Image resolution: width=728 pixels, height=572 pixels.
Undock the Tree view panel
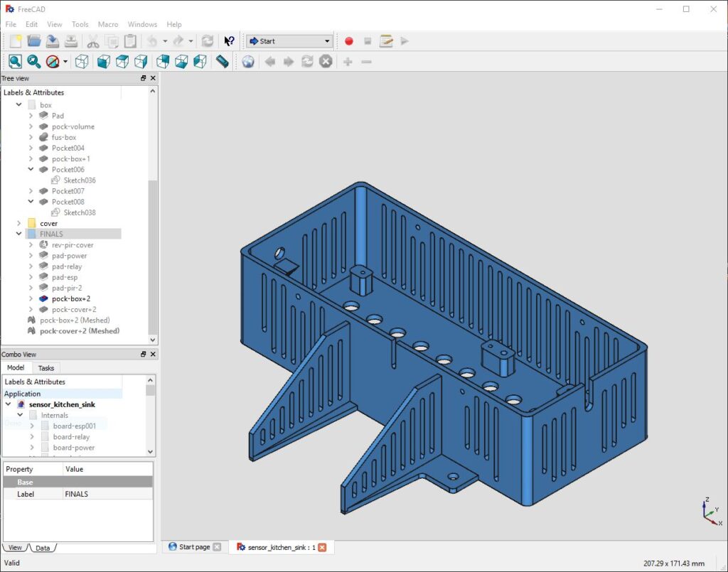tap(144, 78)
